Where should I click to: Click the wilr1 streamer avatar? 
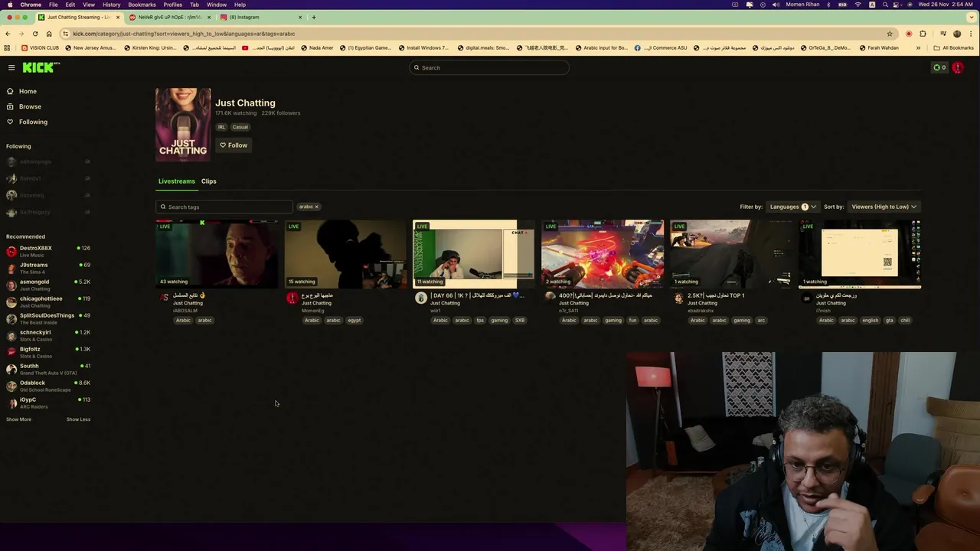421,298
